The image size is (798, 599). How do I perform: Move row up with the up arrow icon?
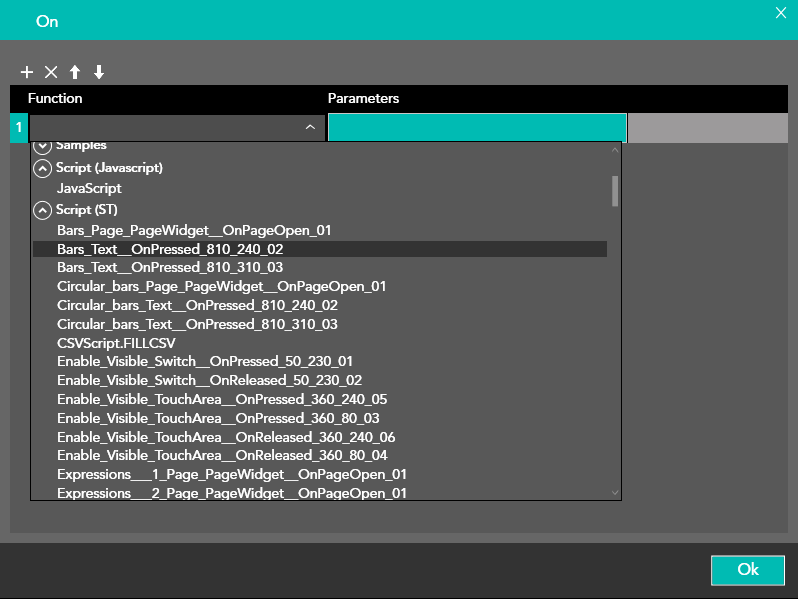point(75,72)
